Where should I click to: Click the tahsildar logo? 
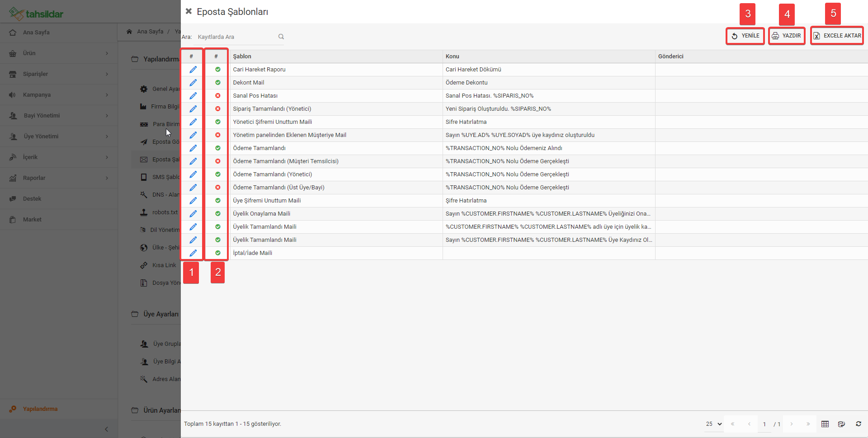(36, 14)
